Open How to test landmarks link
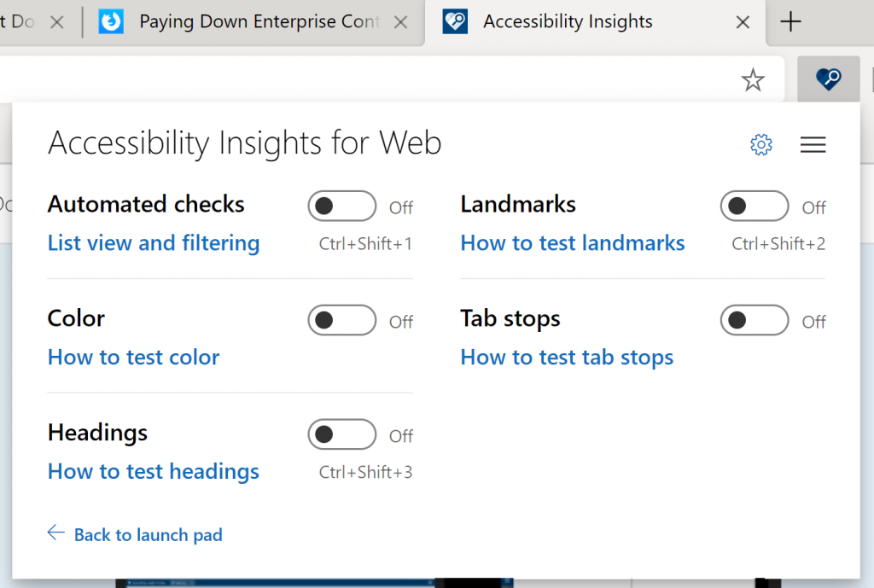Viewport: 874px width, 588px height. point(573,243)
